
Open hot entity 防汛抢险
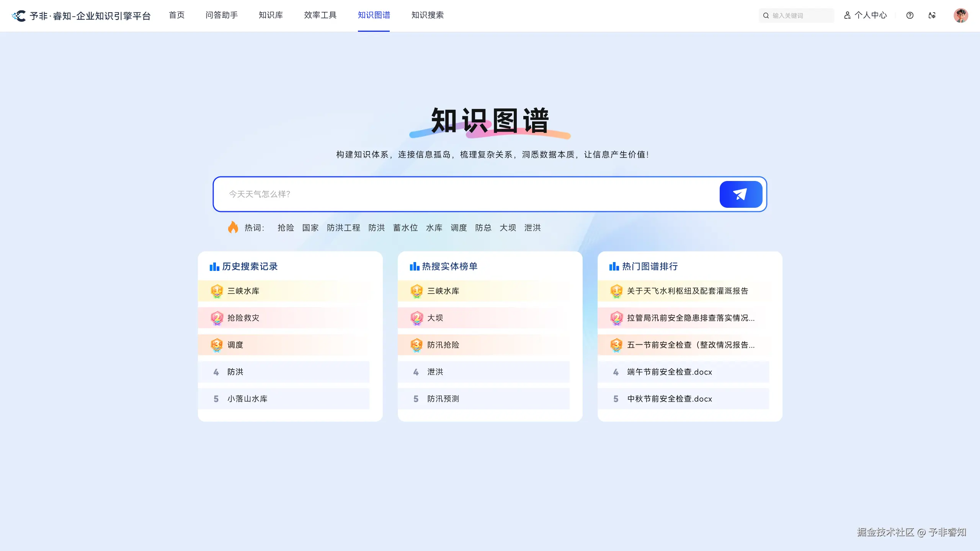coord(443,345)
